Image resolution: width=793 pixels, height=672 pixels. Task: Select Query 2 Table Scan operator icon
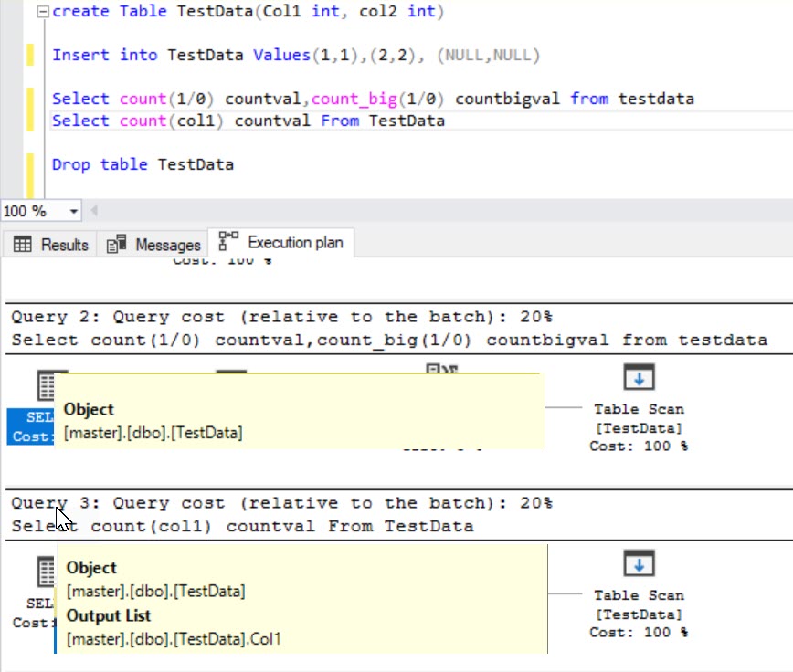click(639, 377)
